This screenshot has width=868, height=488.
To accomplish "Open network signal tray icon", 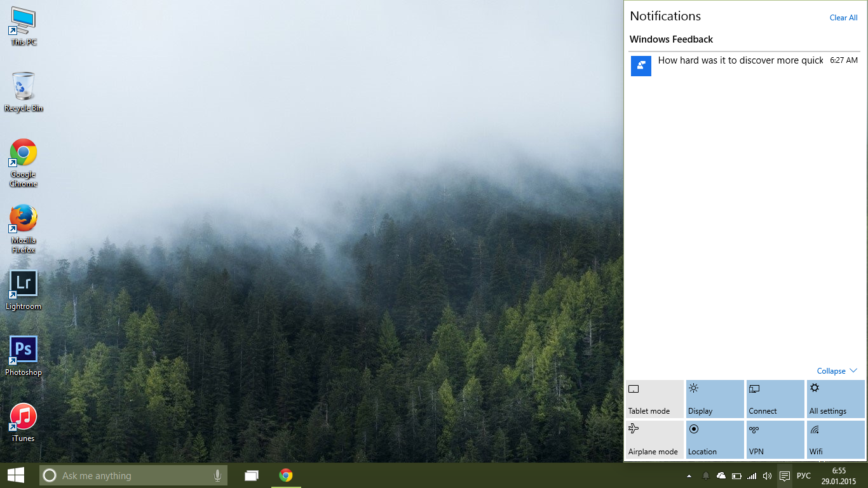I will (752, 476).
